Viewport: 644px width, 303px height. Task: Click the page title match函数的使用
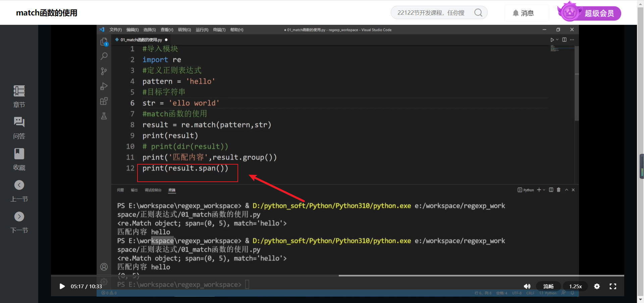47,13
